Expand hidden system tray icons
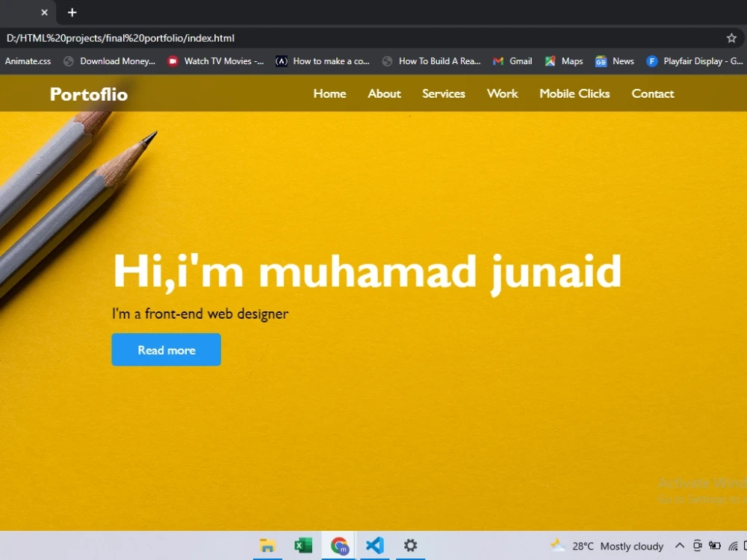 pyautogui.click(x=680, y=546)
